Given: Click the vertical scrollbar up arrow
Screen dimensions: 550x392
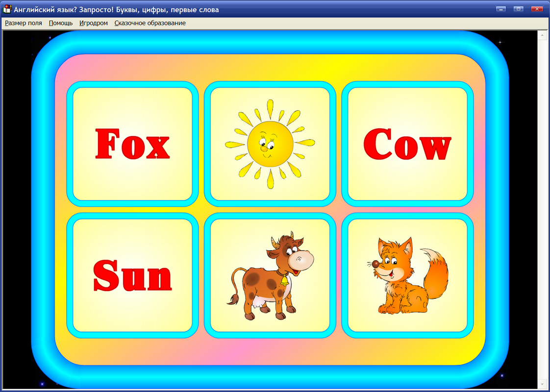Looking at the screenshot, I should point(542,35).
